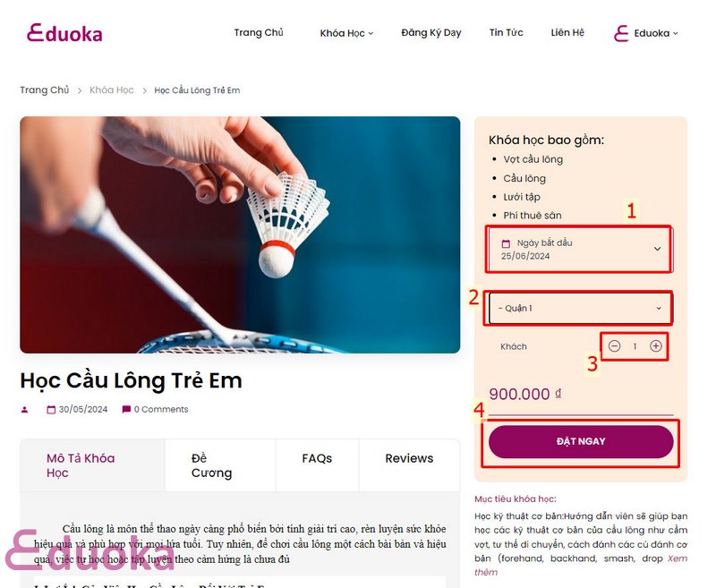Image resolution: width=716 pixels, height=588 pixels.
Task: Click the Eduoka logo in header
Action: [64, 33]
